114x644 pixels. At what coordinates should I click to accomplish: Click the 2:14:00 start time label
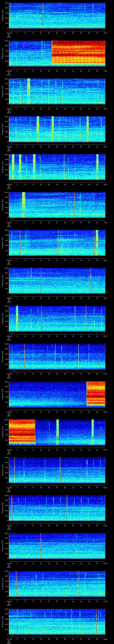(9, 525)
